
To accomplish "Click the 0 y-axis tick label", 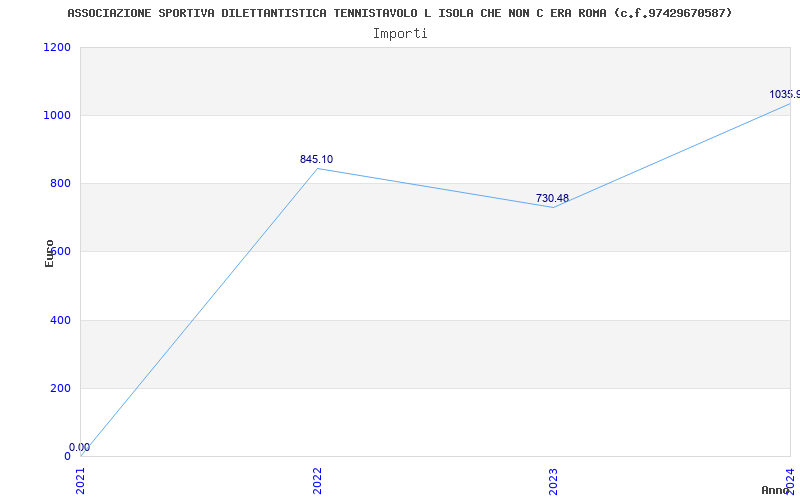I will (67, 456).
